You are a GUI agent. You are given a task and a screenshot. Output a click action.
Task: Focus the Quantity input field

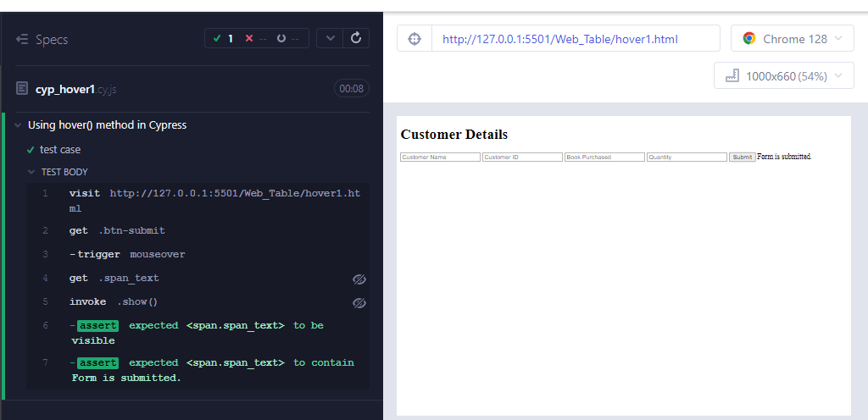pyautogui.click(x=687, y=157)
